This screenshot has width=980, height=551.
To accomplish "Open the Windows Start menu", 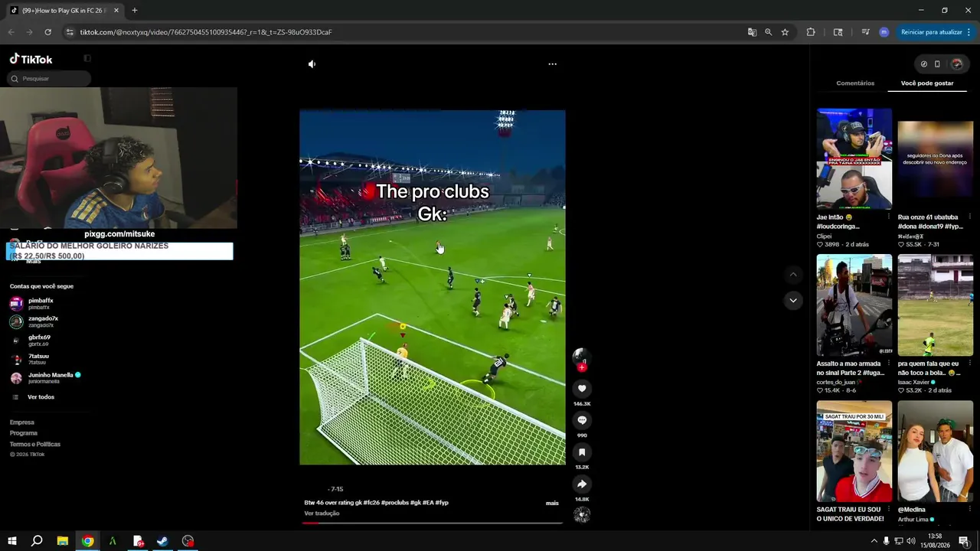I will point(12,541).
